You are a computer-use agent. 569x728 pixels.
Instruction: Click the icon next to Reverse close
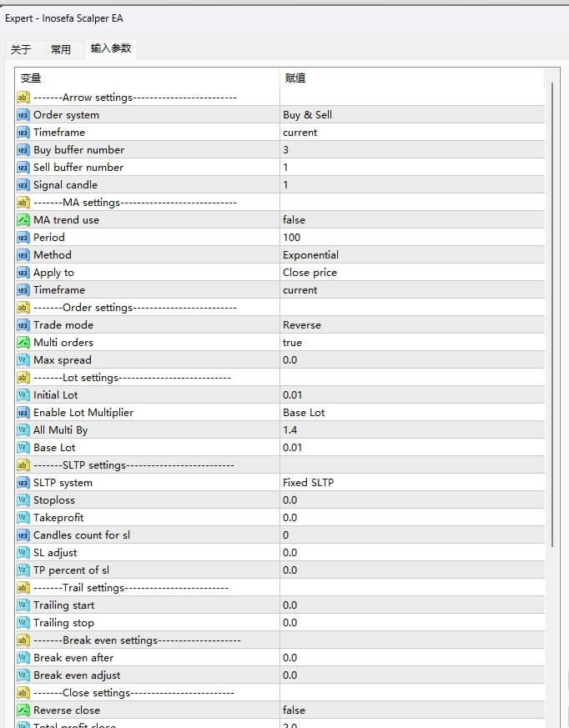click(23, 710)
